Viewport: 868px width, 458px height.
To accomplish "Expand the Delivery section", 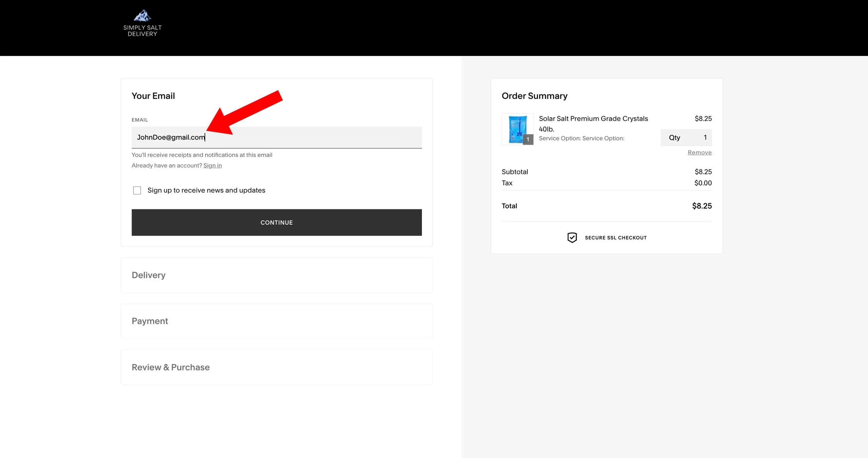I will [149, 275].
